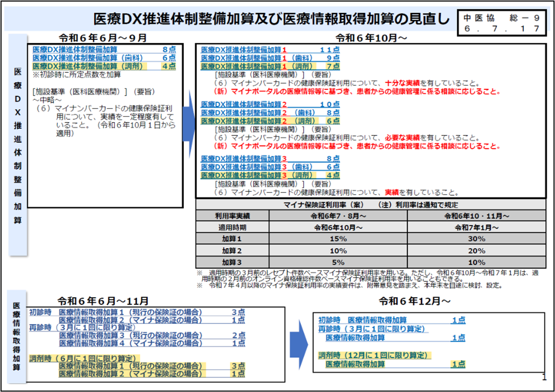Select the 30% cell in usage table
The width and height of the screenshot is (555, 392).
(476, 238)
